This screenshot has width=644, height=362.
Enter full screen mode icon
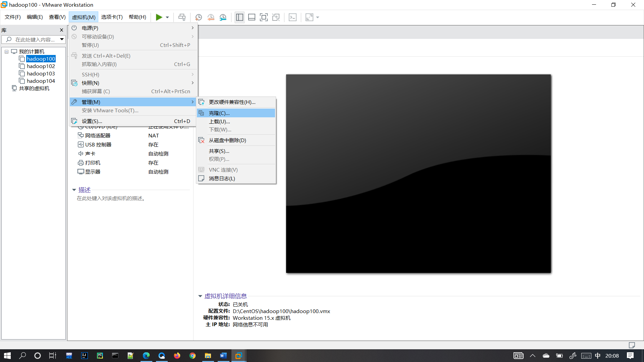click(264, 17)
